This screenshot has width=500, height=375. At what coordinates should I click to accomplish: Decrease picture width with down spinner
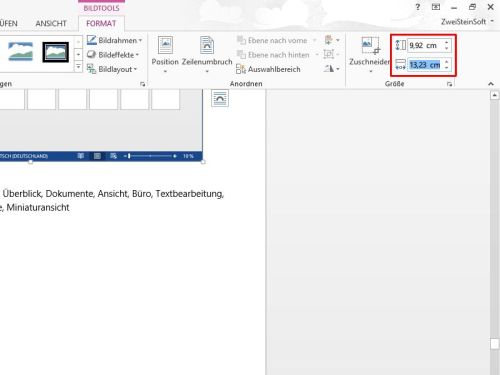coord(447,68)
